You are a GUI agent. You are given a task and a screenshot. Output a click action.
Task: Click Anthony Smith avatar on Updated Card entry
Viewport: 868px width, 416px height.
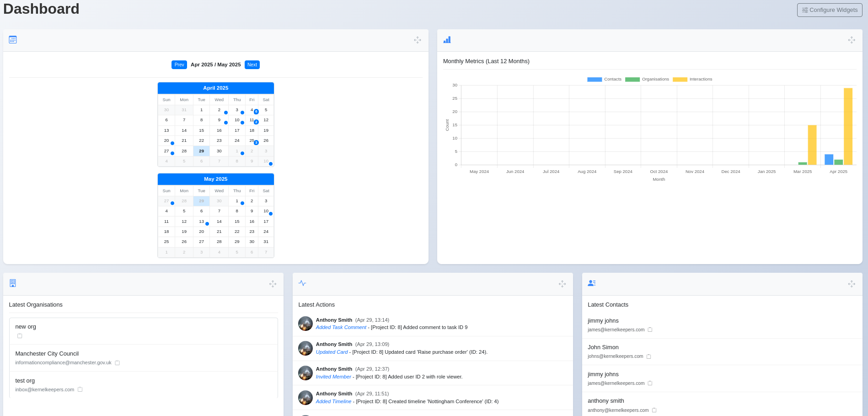[305, 348]
